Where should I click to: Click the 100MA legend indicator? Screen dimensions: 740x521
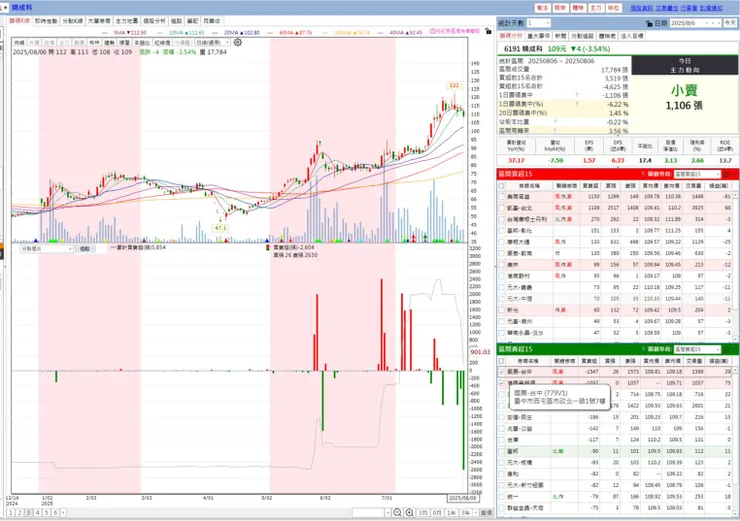[x=353, y=33]
